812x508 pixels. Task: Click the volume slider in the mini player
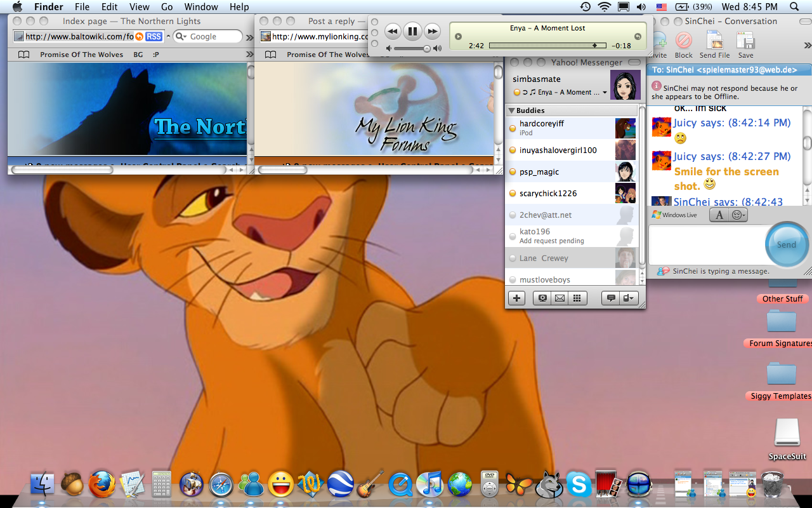(411, 49)
